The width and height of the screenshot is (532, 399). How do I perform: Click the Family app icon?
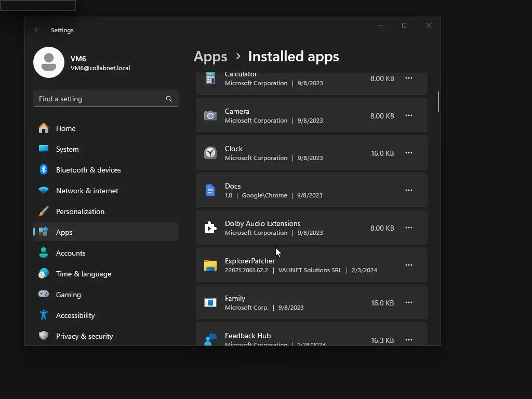click(210, 302)
